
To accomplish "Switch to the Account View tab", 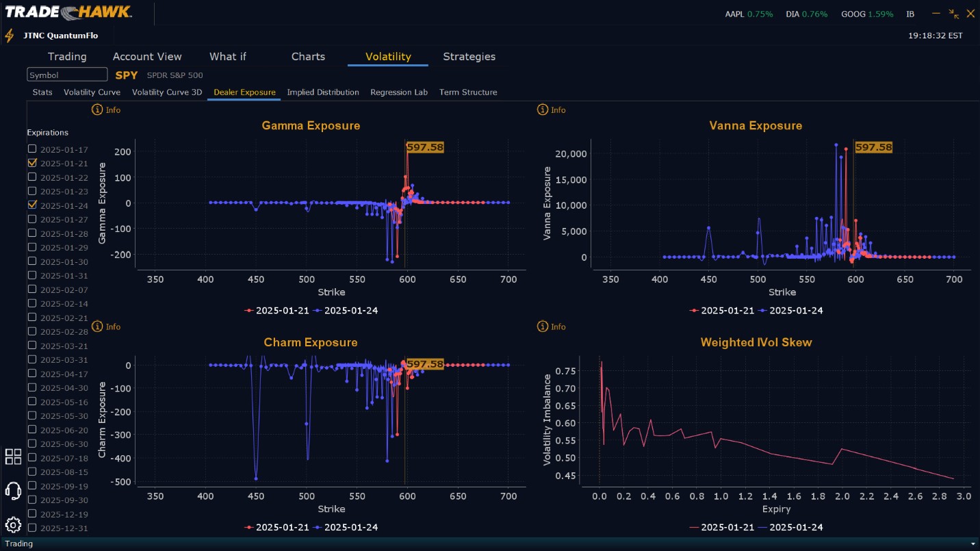I will [x=147, y=57].
